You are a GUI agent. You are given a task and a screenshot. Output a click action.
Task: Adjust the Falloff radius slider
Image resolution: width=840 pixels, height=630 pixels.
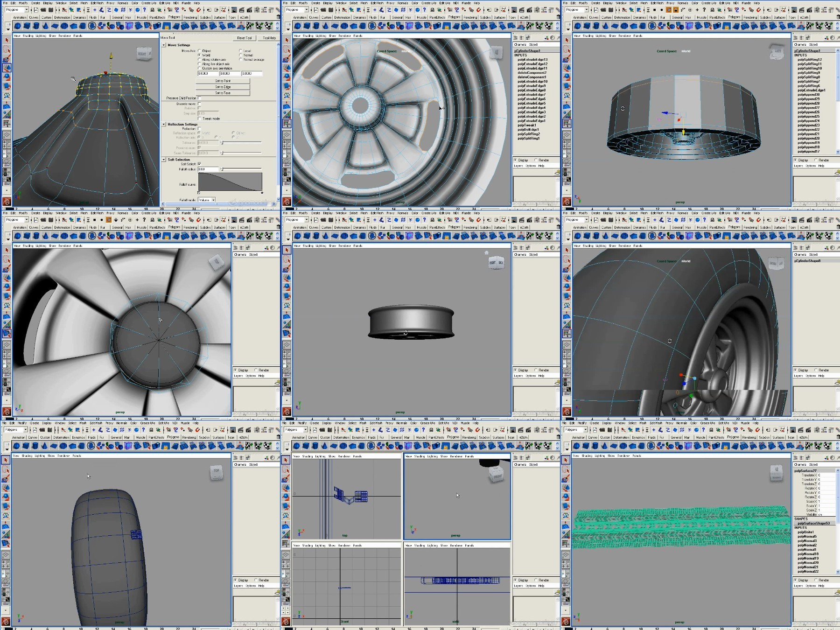[241, 169]
